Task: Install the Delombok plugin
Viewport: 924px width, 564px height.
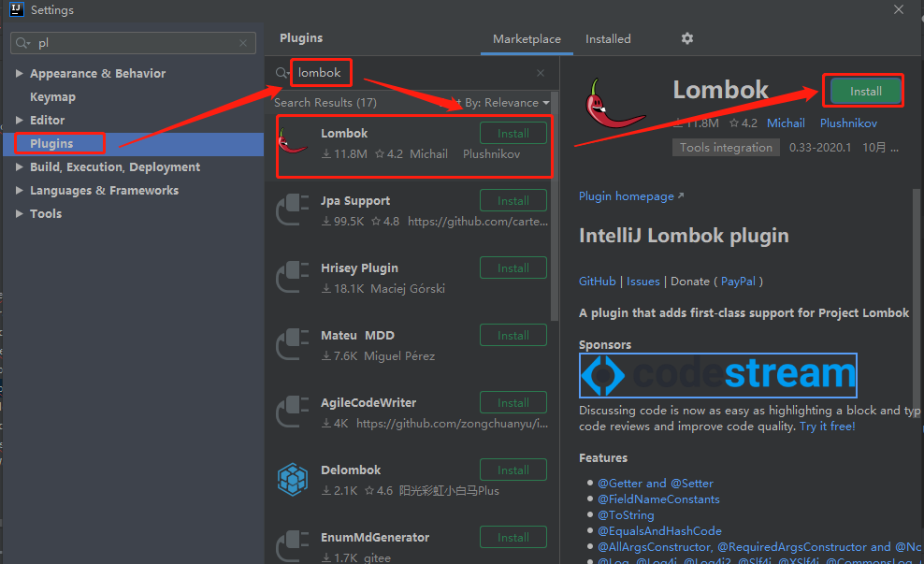Action: pyautogui.click(x=513, y=470)
